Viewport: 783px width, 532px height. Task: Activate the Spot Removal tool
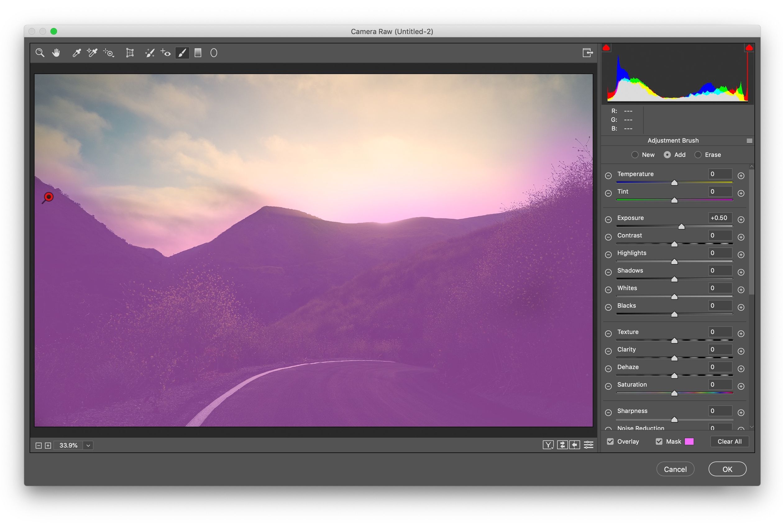click(150, 53)
